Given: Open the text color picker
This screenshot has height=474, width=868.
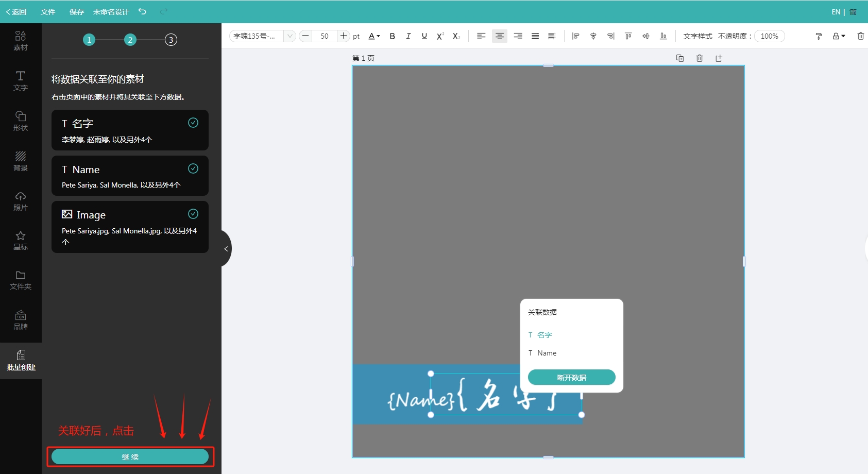Looking at the screenshot, I should (374, 36).
